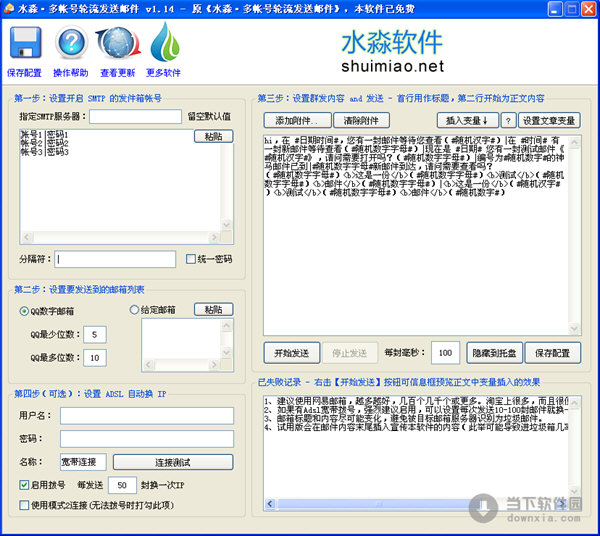
Task: Open the More Software water drop icon
Action: pyautogui.click(x=164, y=44)
